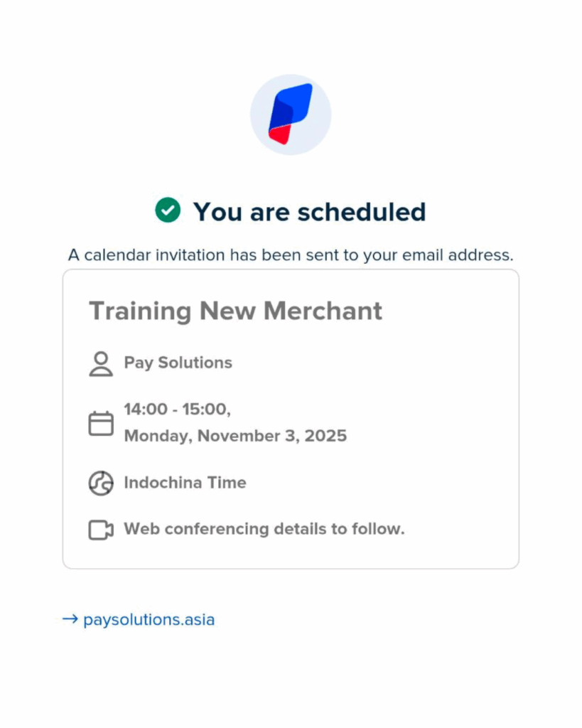Click the words "email address" in the message
The width and height of the screenshot is (582, 728).
tap(464, 254)
